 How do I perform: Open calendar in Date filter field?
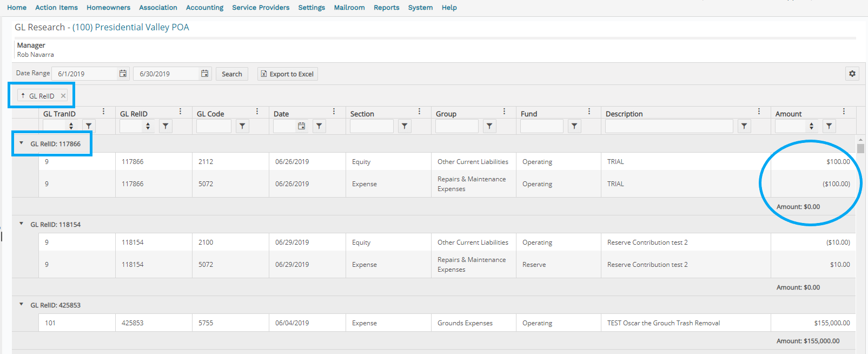(301, 126)
